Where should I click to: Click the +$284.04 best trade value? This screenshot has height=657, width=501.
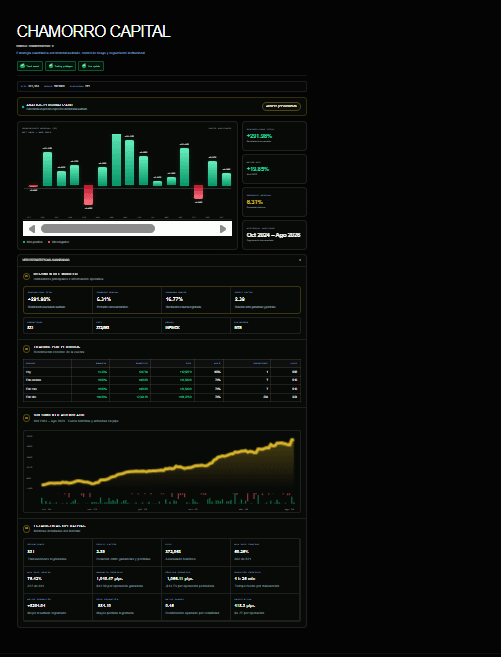(36, 605)
